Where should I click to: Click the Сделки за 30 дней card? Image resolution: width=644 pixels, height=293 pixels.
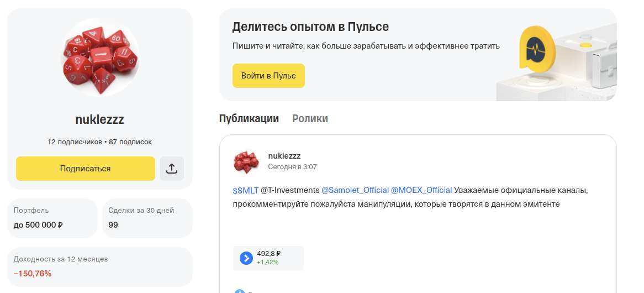147,218
